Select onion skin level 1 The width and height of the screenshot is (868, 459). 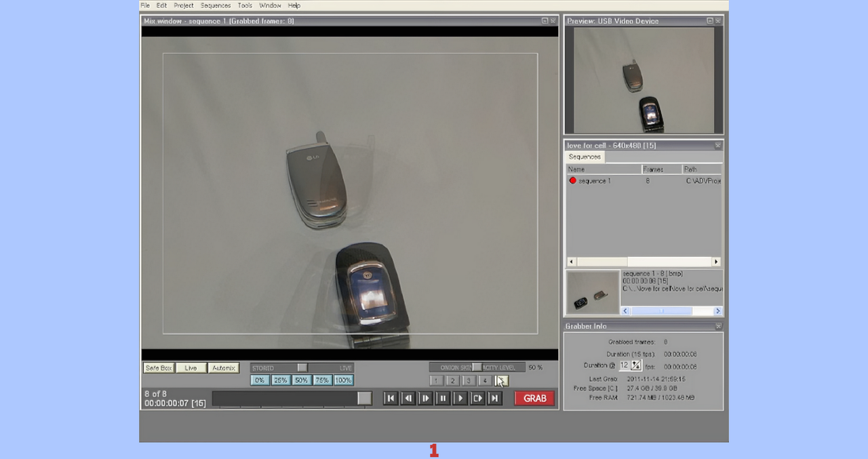pyautogui.click(x=437, y=381)
